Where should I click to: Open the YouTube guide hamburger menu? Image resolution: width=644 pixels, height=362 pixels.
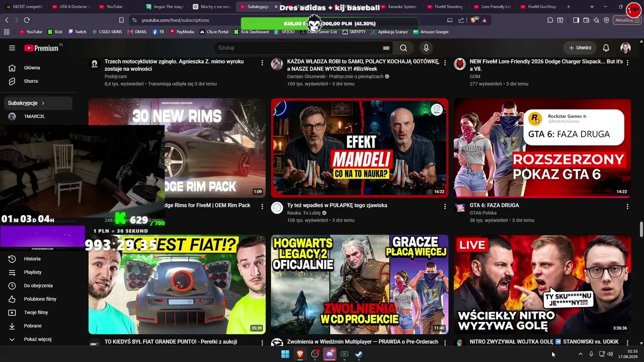pos(12,48)
